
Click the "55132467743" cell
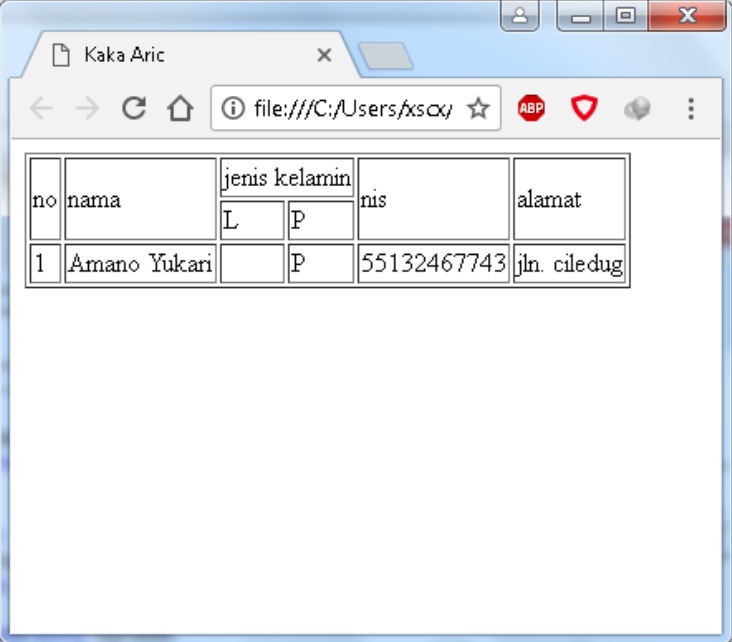pyautogui.click(x=433, y=263)
